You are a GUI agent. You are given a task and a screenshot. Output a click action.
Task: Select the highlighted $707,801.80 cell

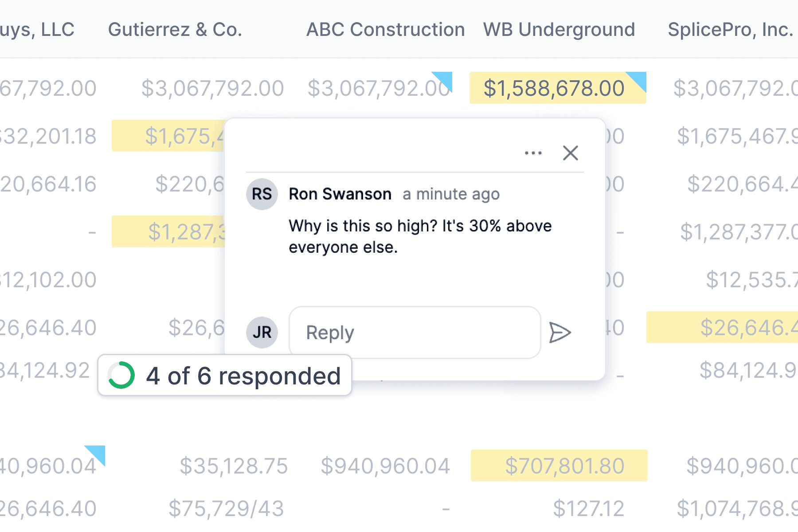559,465
